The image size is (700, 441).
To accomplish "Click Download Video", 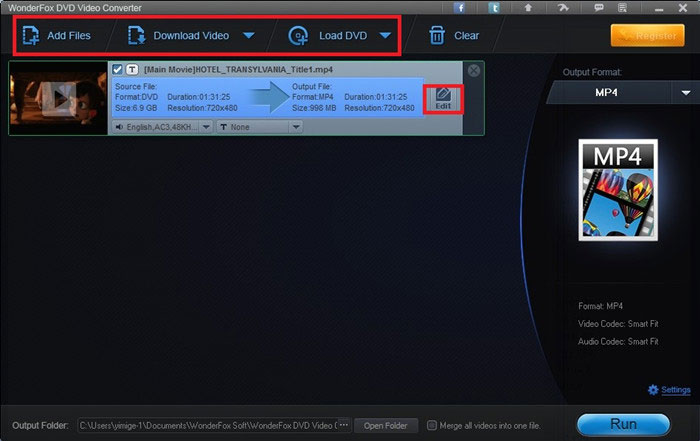I will (179, 36).
